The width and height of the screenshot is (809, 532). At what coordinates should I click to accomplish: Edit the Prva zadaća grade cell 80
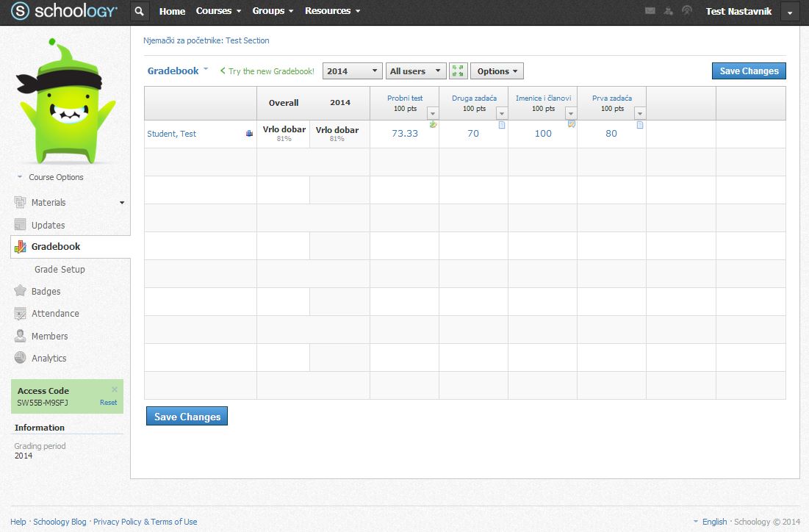611,134
